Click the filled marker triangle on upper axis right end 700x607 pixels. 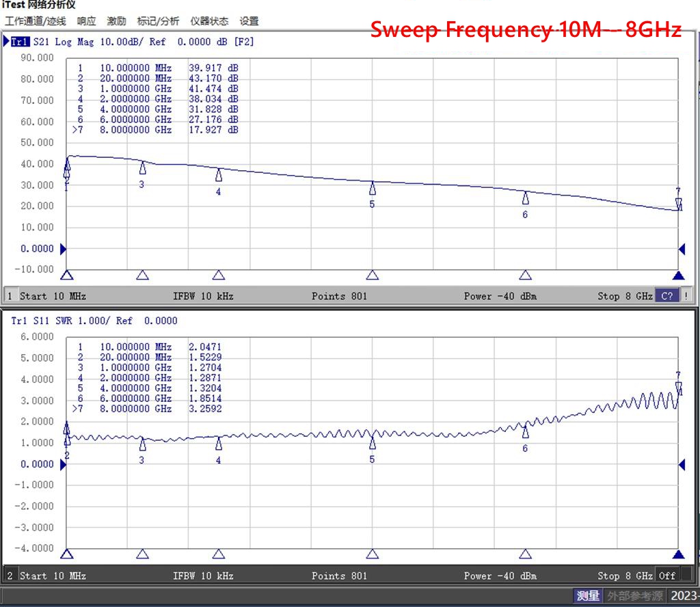[678, 275]
